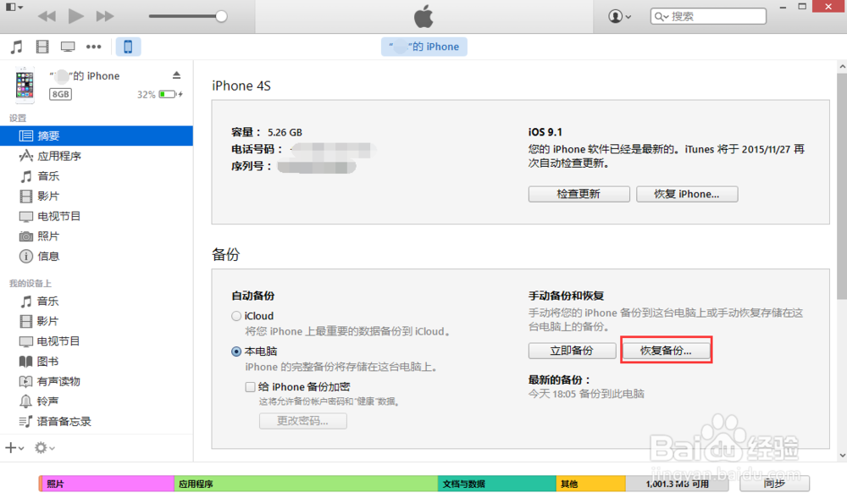The image size is (847, 504).
Task: Click the 应用程序 green storage bar segment
Action: point(306,484)
